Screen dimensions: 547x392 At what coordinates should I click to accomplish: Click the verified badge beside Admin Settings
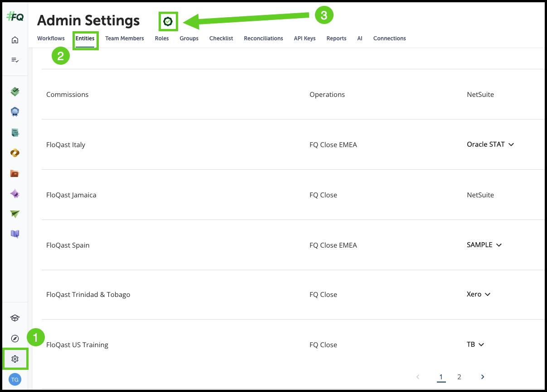(168, 21)
